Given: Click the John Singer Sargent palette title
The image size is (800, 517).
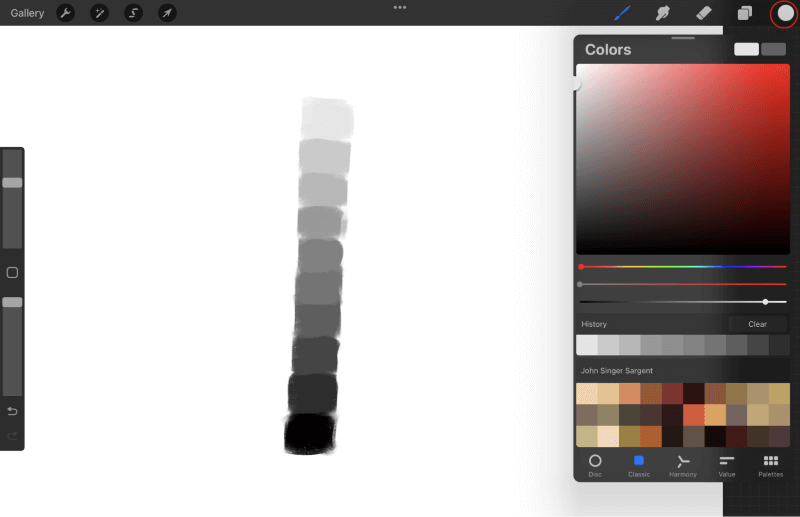Looking at the screenshot, I should 616,371.
